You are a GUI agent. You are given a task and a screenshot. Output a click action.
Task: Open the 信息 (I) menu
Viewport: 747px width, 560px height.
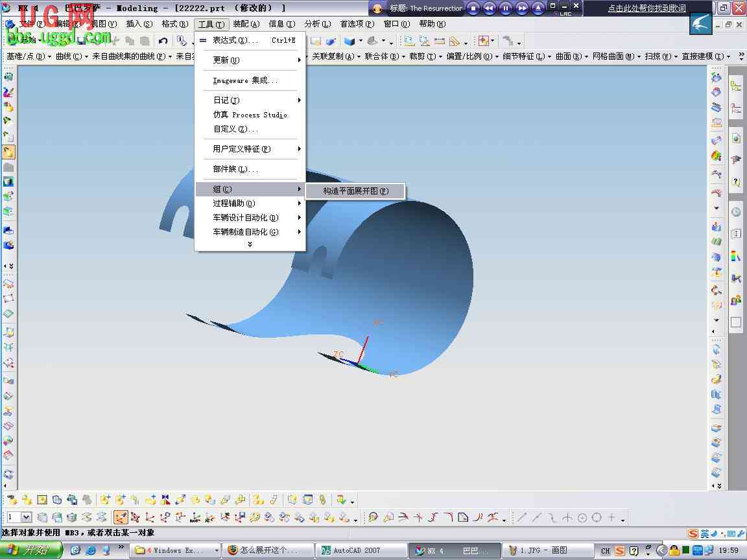pos(281,24)
